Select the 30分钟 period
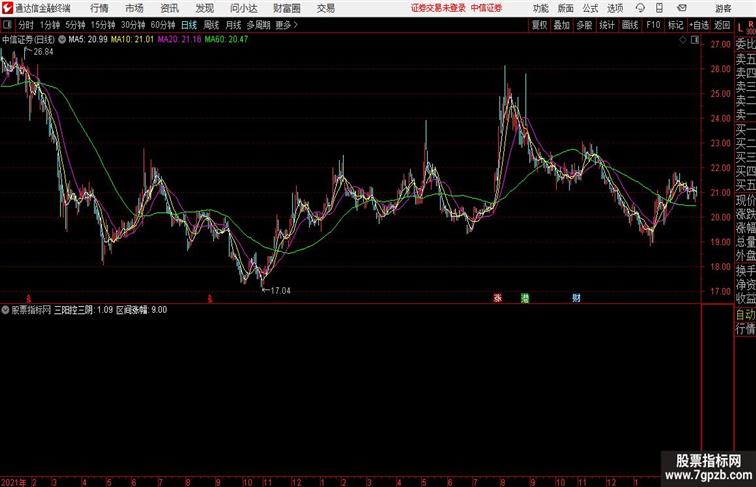Image resolution: width=756 pixels, height=487 pixels. pyautogui.click(x=133, y=25)
